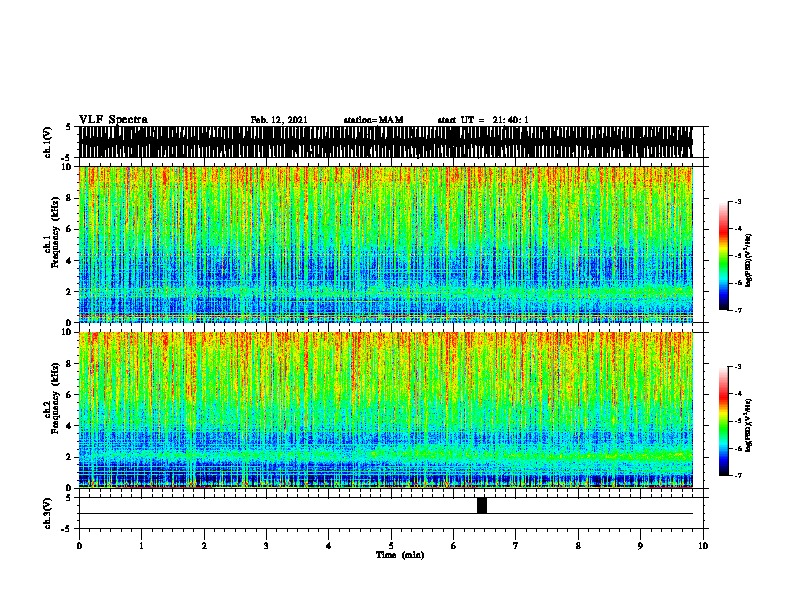Screen dimensions: 792x612
Task: Select the date text "Feb. 12, 2021"
Action: click(279, 120)
